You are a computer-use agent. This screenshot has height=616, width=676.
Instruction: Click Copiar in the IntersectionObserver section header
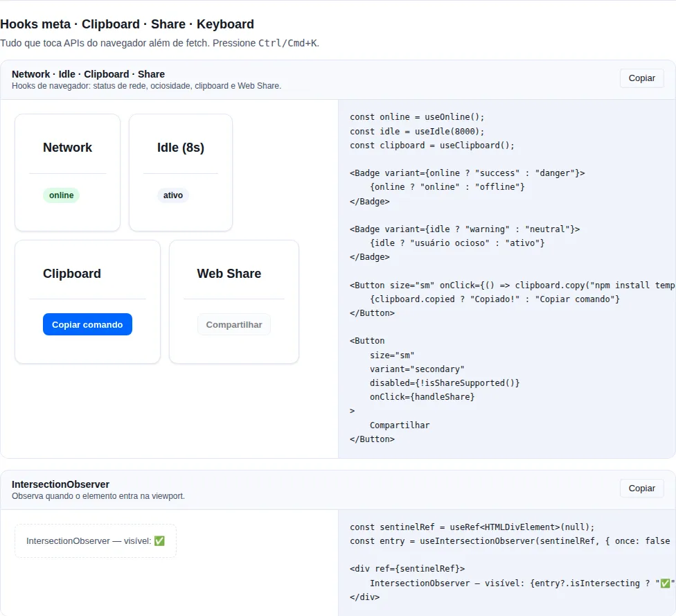pos(641,489)
